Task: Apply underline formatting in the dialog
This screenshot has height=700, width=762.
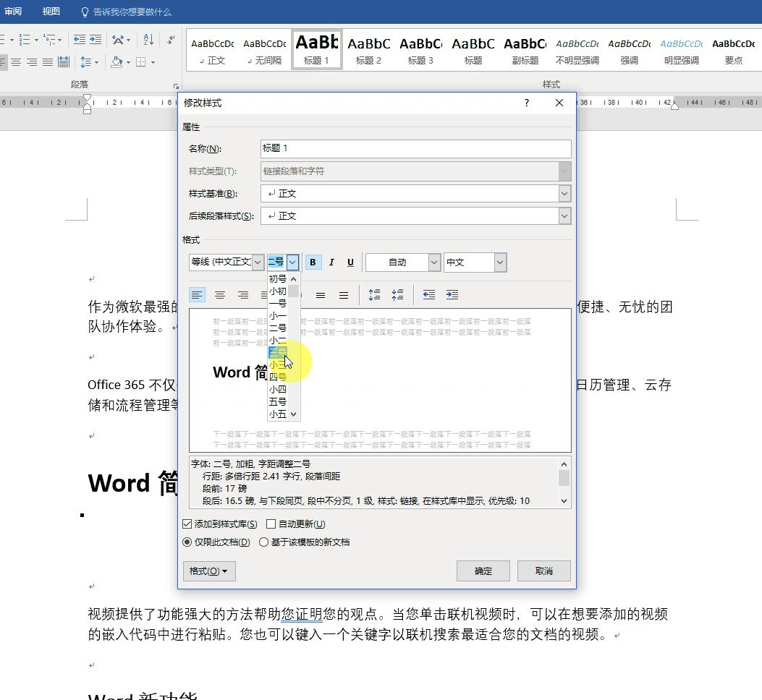Action: click(350, 262)
